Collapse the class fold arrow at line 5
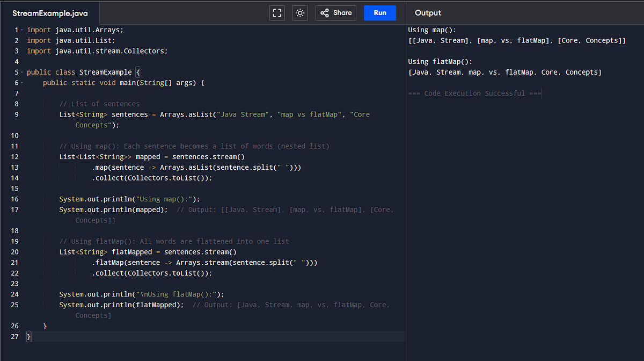Image resolution: width=644 pixels, height=361 pixels. click(x=22, y=72)
